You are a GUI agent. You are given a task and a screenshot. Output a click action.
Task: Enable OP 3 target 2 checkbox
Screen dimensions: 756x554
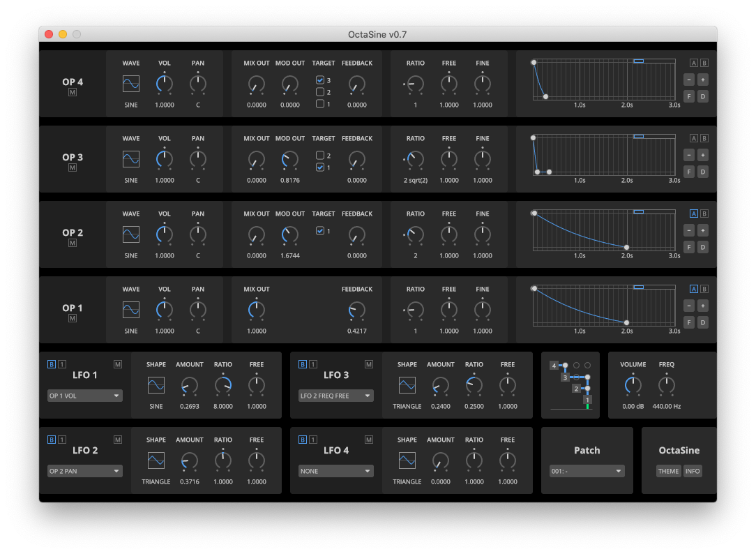click(319, 156)
